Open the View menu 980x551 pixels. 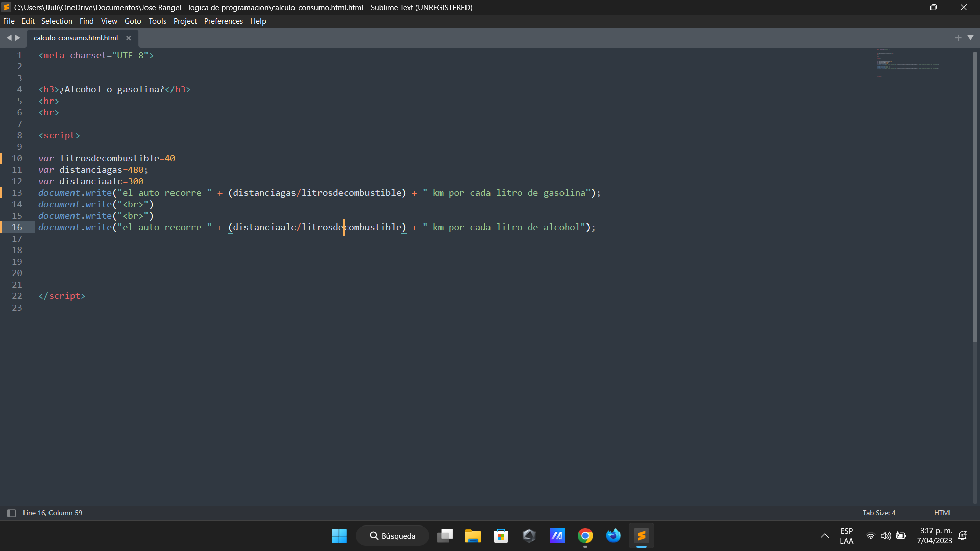tap(109, 21)
